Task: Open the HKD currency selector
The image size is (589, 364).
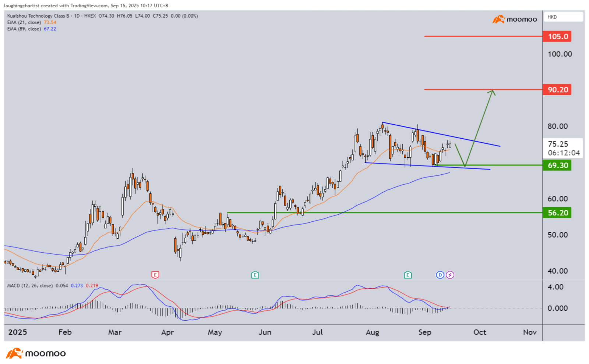Action: coord(563,17)
